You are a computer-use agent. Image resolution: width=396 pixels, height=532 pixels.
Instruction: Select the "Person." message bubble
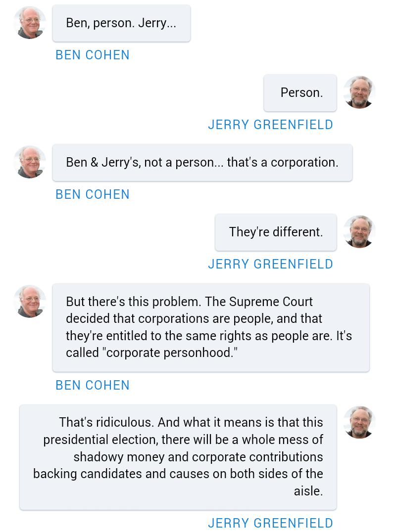[300, 92]
